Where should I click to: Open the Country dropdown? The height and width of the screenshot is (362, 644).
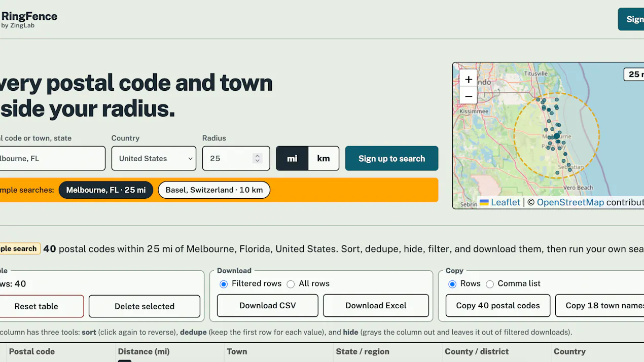point(154,158)
